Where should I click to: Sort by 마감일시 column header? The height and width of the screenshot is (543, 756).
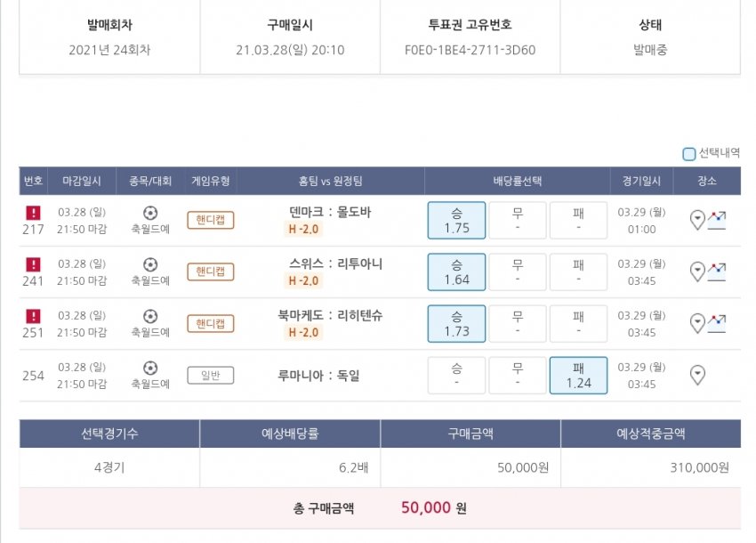pos(82,181)
